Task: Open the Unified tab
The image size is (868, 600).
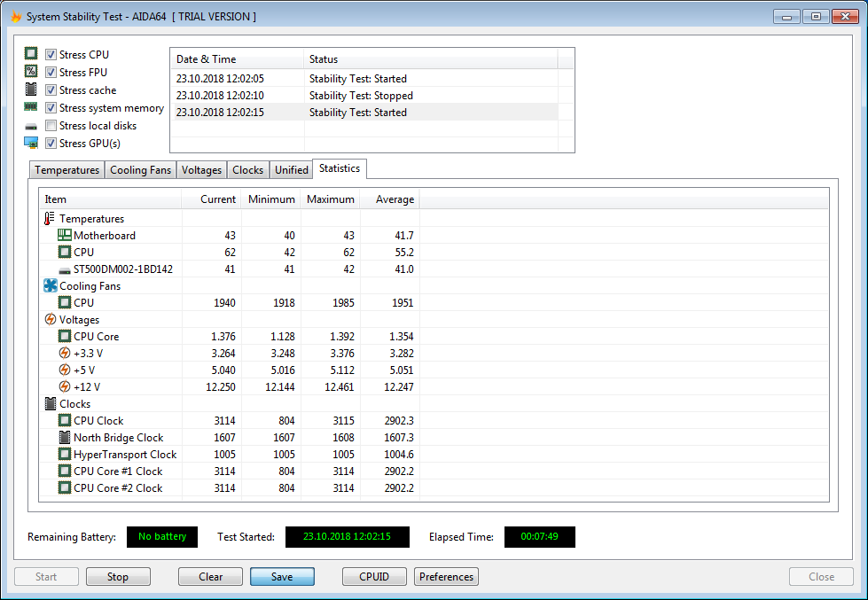Action: [x=292, y=170]
